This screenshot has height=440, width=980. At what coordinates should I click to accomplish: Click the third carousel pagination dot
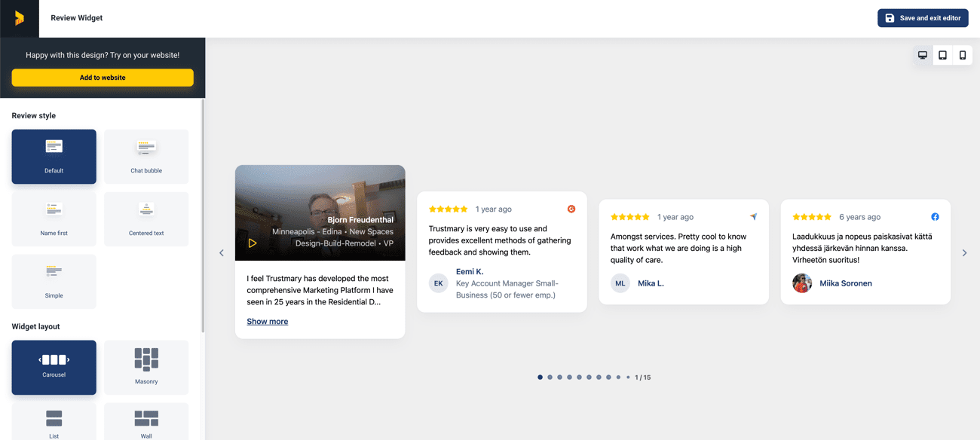559,377
